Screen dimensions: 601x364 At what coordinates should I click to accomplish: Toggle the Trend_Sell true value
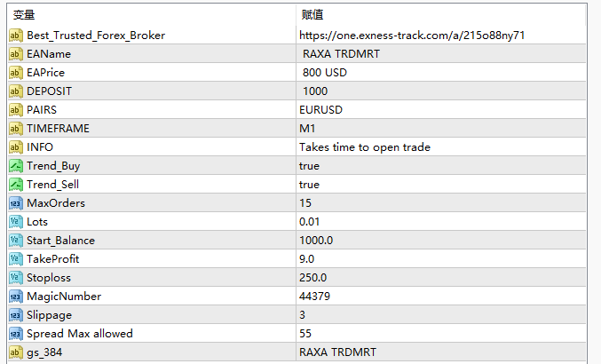[x=309, y=185]
